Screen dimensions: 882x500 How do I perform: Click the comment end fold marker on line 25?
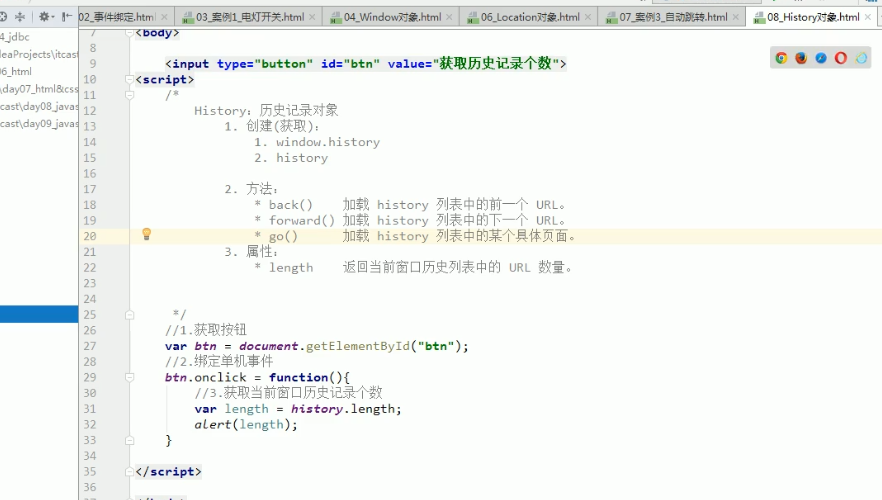(x=129, y=315)
